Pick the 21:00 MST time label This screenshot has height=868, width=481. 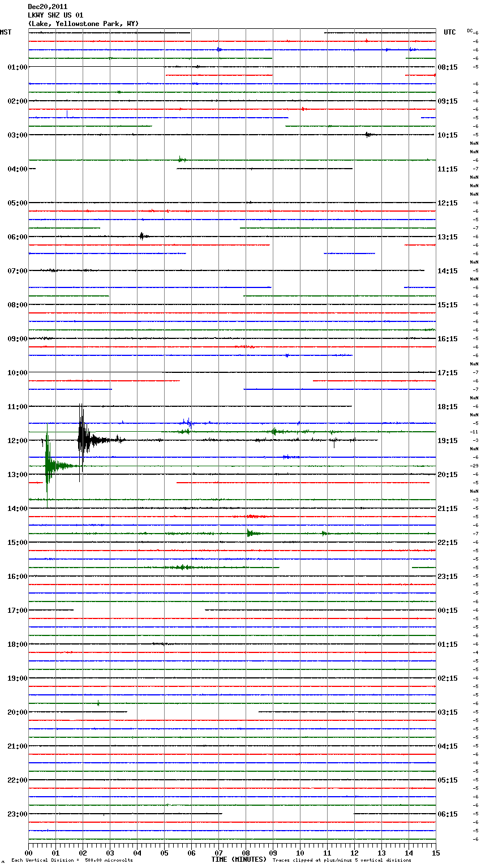[x=18, y=746]
